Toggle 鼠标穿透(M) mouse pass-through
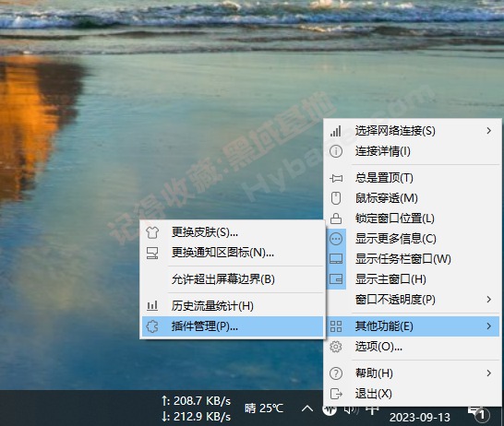504x426 pixels. point(413,198)
